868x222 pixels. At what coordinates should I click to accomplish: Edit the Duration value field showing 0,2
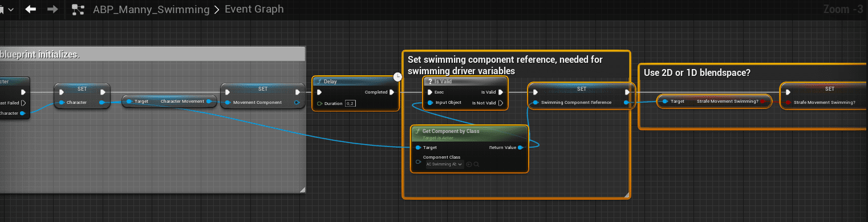pos(350,103)
